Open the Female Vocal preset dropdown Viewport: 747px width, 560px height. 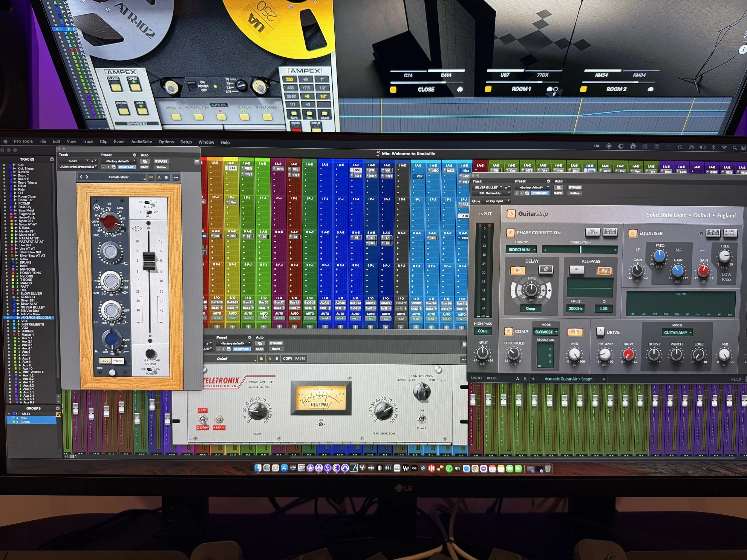[119, 177]
